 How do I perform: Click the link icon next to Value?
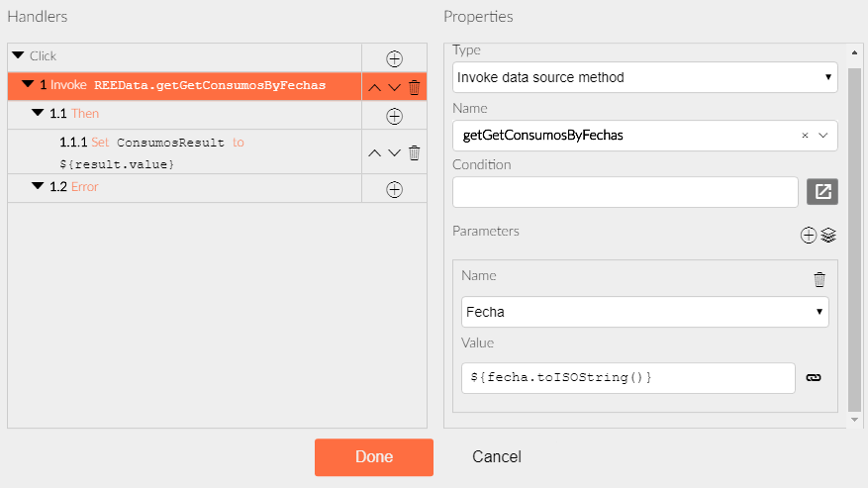(x=814, y=378)
